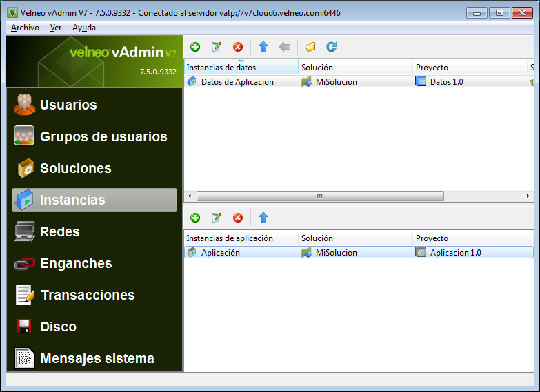The width and height of the screenshot is (540, 392).
Task: Click edit icon in data instances toolbar
Action: click(217, 47)
